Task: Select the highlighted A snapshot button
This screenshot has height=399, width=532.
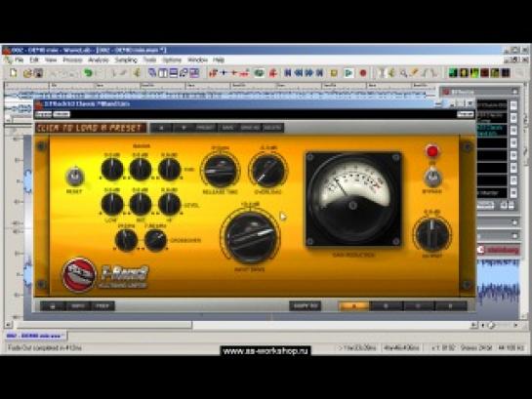Action: coord(354,306)
